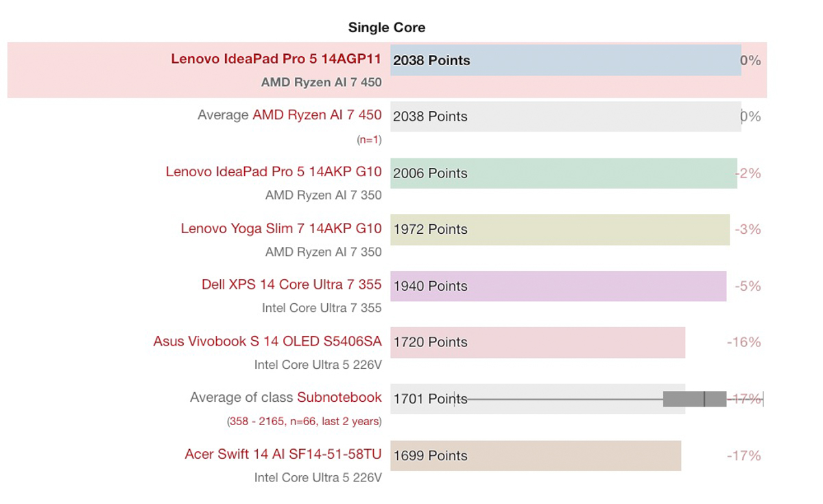The width and height of the screenshot is (823, 504).
Task: Click 'Intel Core Ultra 5 226V' under Acer Swift
Action: tap(318, 477)
